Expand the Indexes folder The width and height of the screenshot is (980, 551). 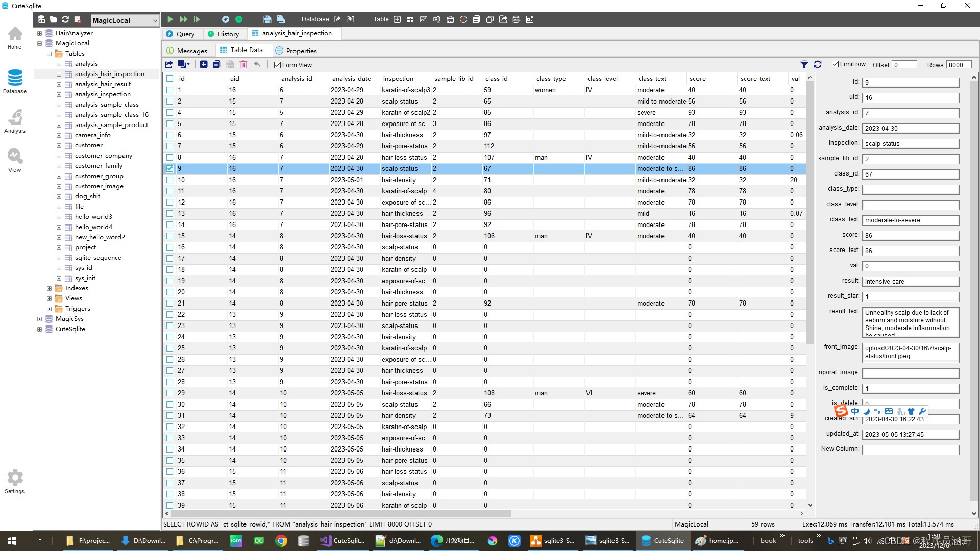coord(49,288)
